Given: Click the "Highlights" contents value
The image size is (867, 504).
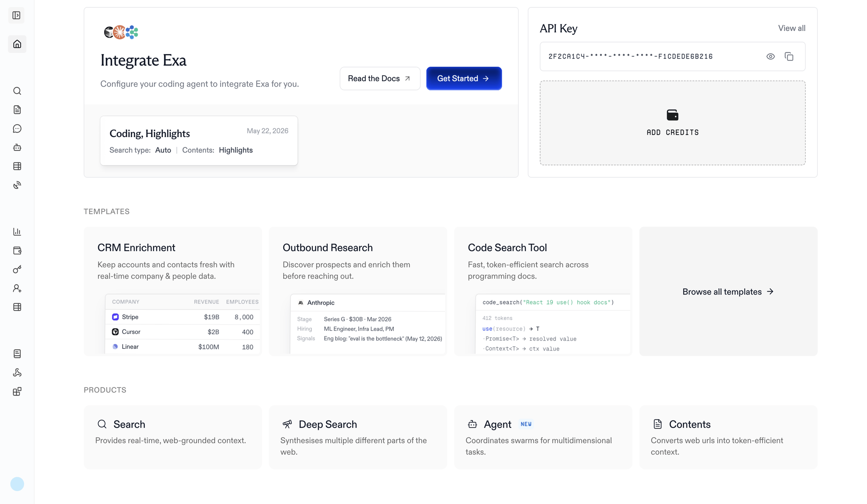Looking at the screenshot, I should 236,150.
